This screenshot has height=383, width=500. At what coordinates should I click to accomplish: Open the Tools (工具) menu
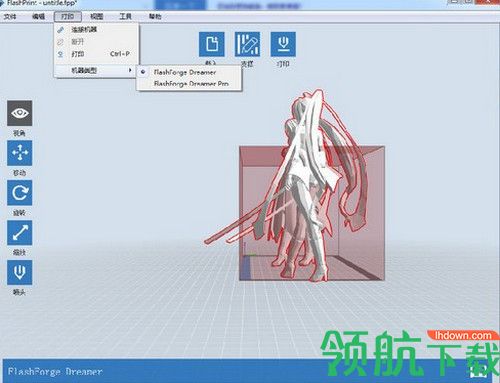[x=126, y=16]
